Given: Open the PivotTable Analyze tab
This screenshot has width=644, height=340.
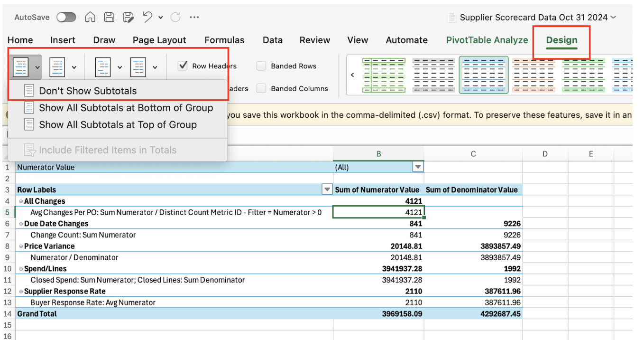Looking at the screenshot, I should coord(487,40).
